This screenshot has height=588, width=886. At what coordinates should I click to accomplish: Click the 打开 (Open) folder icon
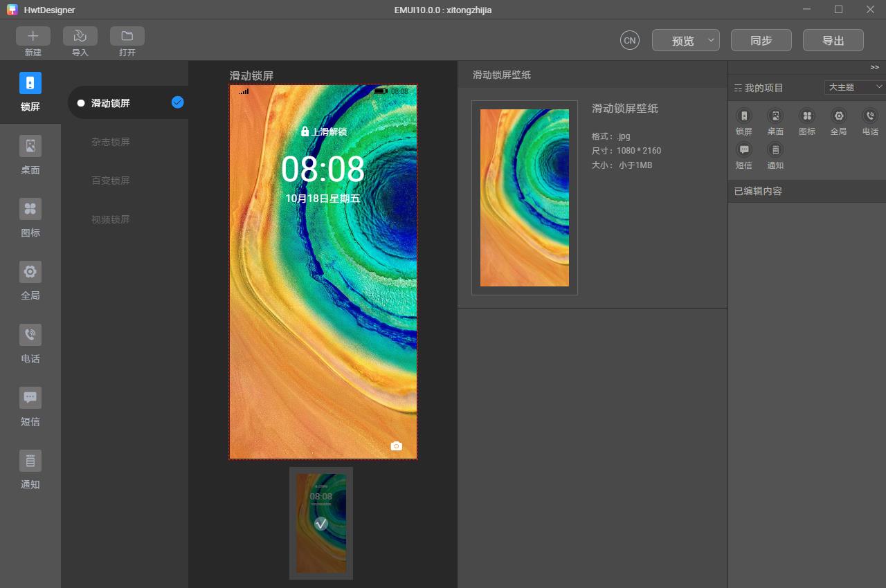(x=127, y=36)
